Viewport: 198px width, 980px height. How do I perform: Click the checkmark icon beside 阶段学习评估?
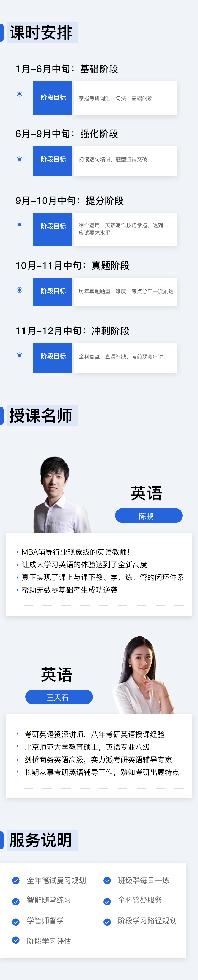[16, 940]
